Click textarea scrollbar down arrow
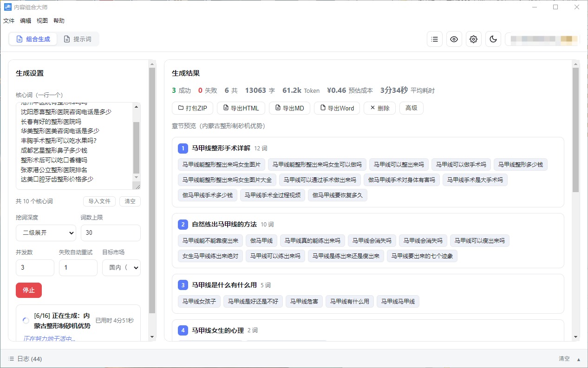Viewport: 588px width, 368px height. click(137, 177)
